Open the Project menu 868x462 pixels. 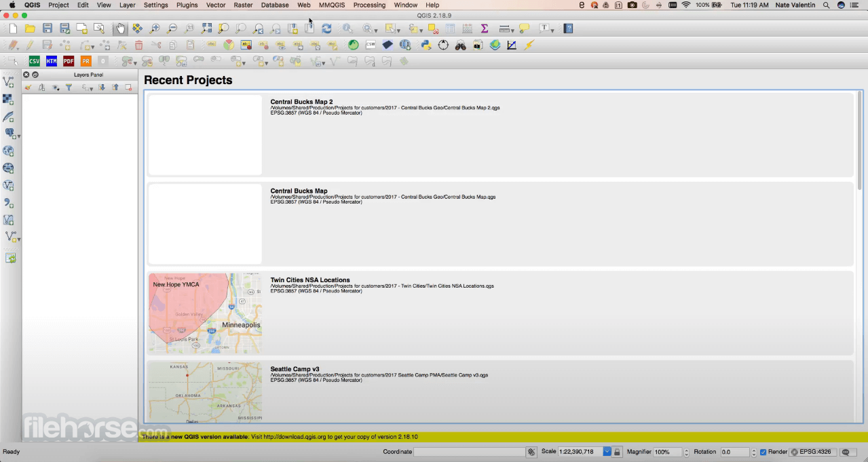coord(58,5)
